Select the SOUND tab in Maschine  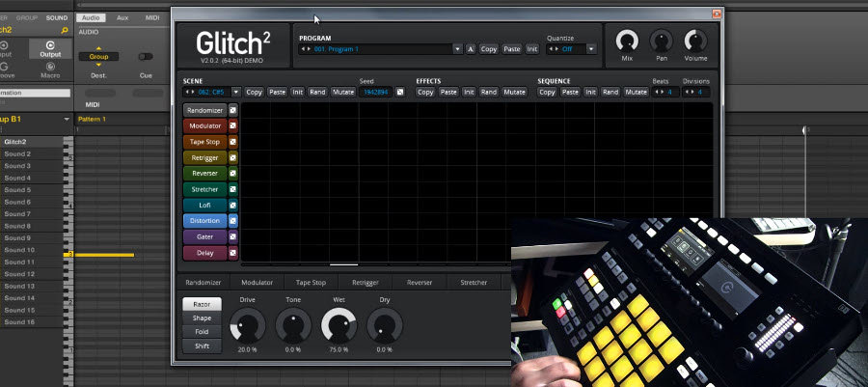[57, 17]
